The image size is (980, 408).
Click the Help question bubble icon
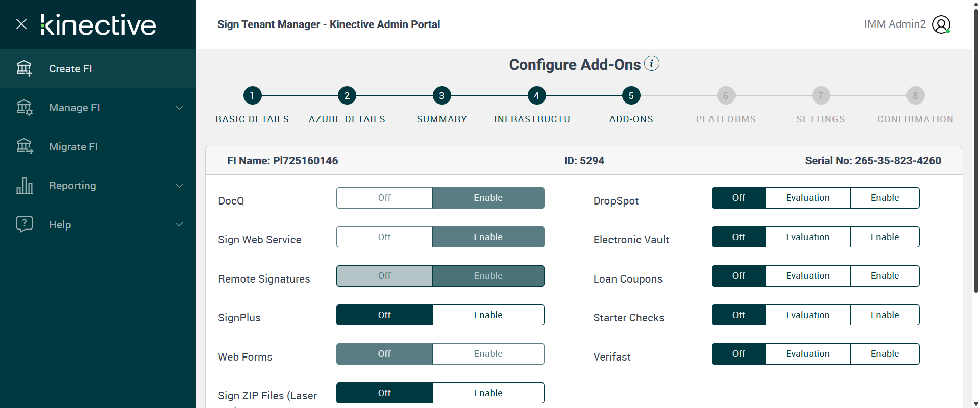(x=24, y=224)
